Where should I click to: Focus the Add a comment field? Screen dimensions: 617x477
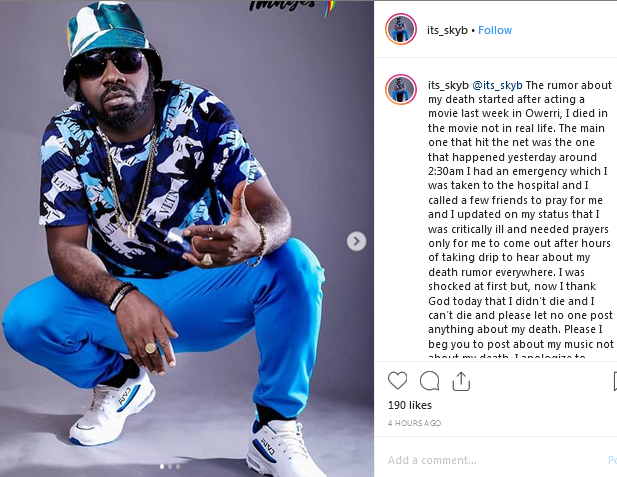492,460
